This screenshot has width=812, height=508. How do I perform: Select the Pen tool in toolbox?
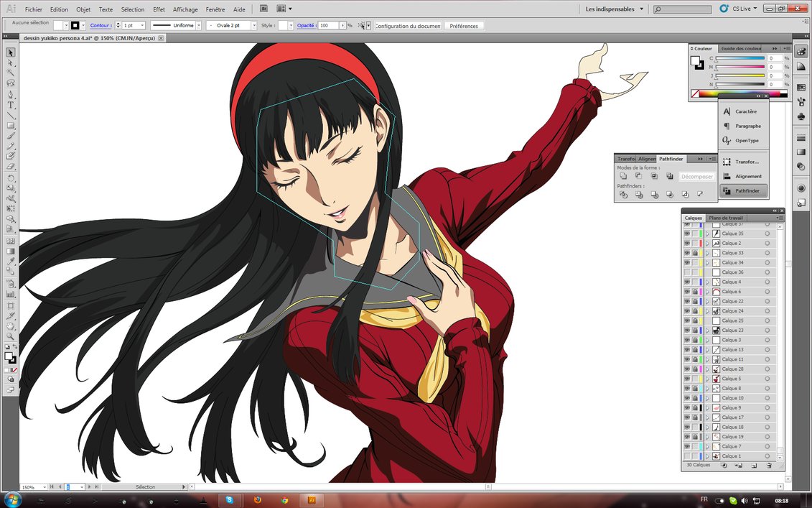(x=11, y=94)
